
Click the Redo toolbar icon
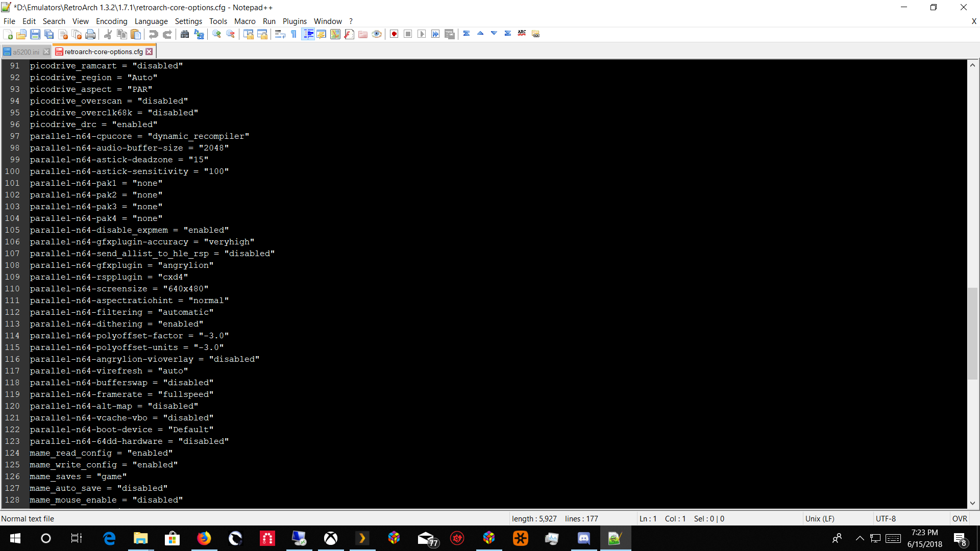(167, 34)
